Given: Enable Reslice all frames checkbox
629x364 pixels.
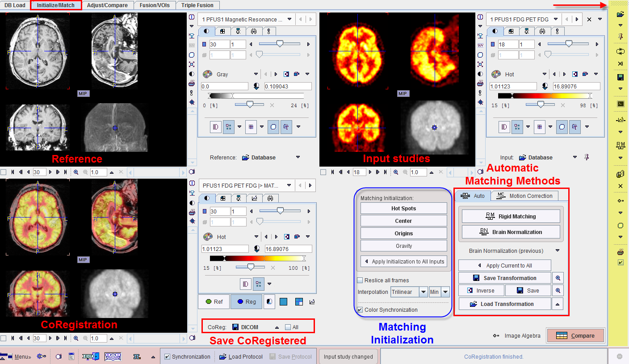Looking at the screenshot, I should pos(360,280).
